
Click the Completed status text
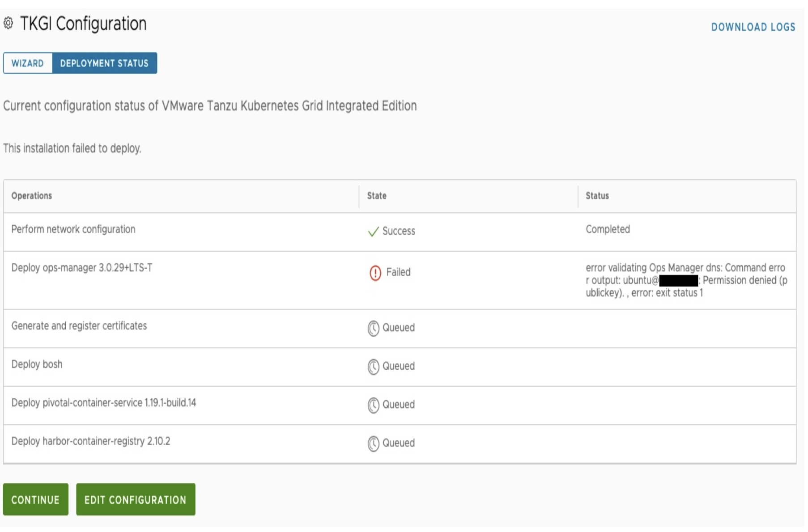(608, 229)
